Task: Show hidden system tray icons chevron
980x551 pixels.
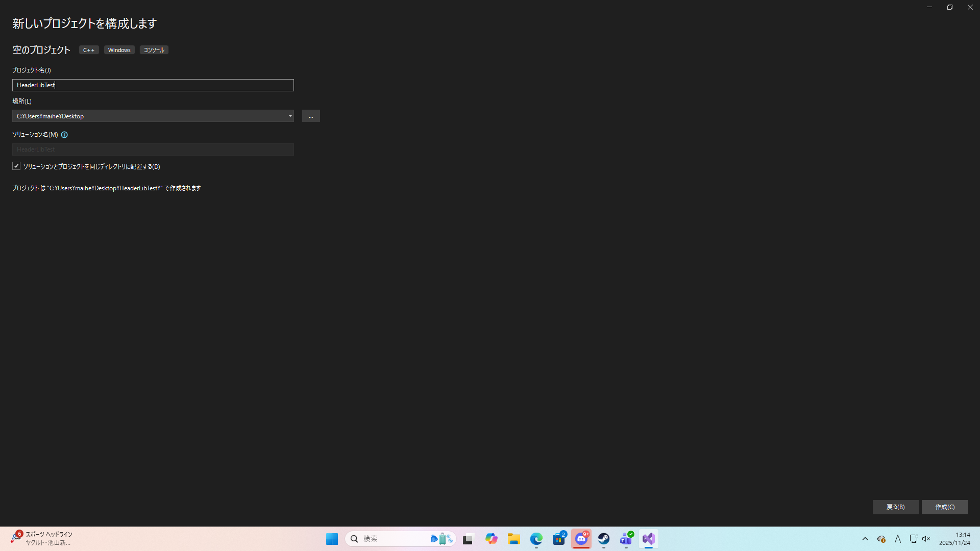Action: (865, 539)
